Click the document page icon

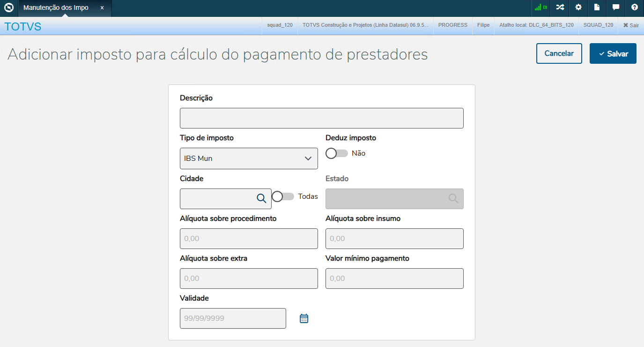pyautogui.click(x=597, y=8)
